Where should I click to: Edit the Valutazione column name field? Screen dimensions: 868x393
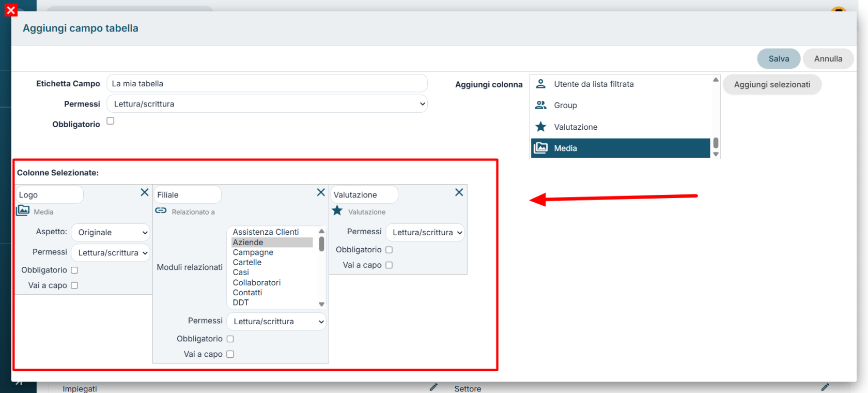point(364,195)
